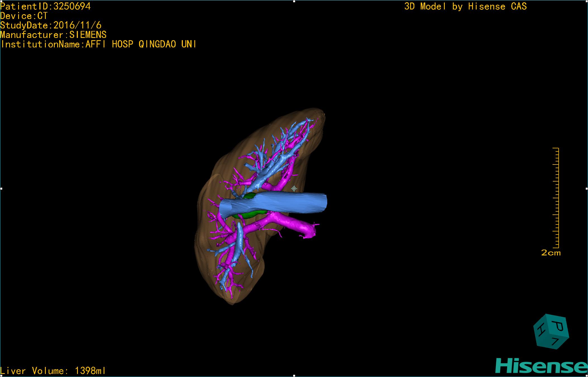Click the L face of orientation cube
The height and width of the screenshot is (377, 588).
[556, 342]
